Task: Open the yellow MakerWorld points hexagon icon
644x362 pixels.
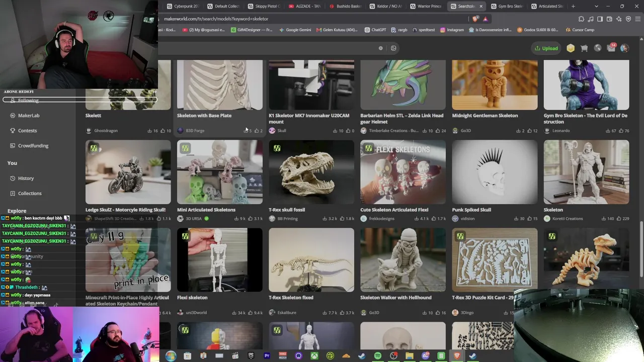Action: (571, 48)
